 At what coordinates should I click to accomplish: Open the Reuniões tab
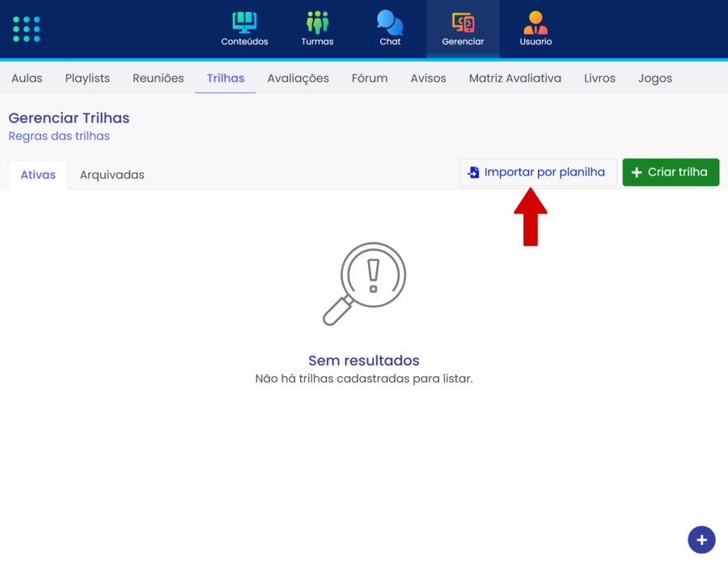tap(159, 78)
